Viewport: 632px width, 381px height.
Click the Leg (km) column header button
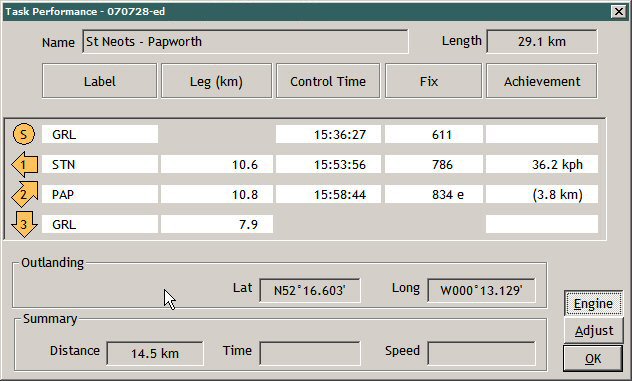click(216, 81)
